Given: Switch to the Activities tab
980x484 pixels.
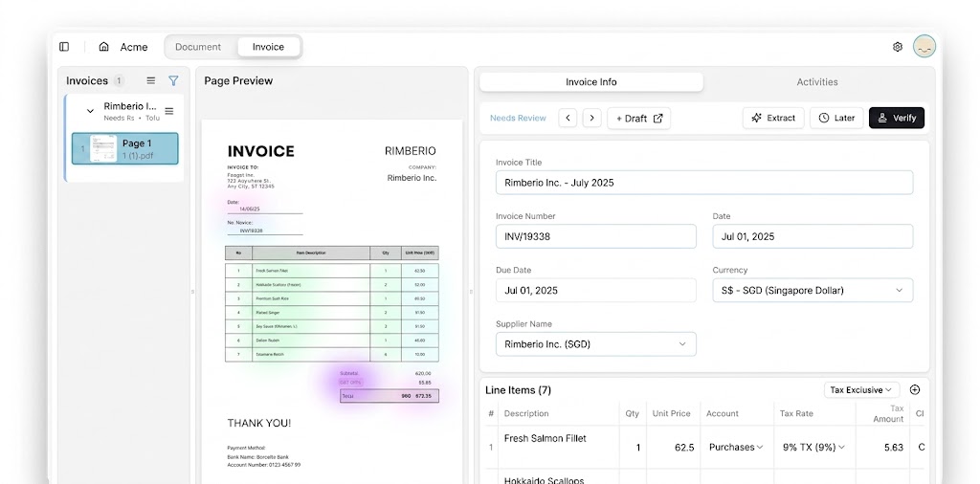Looking at the screenshot, I should (817, 82).
